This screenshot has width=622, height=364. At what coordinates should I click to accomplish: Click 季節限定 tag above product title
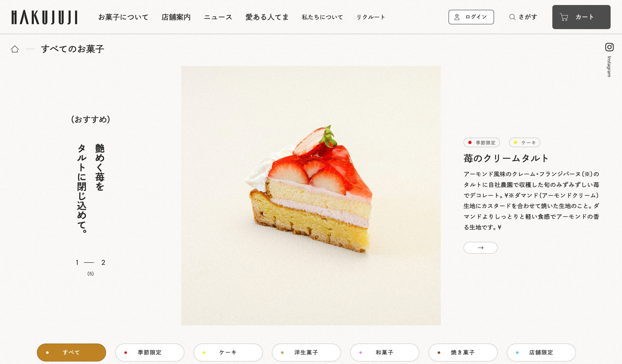[482, 143]
